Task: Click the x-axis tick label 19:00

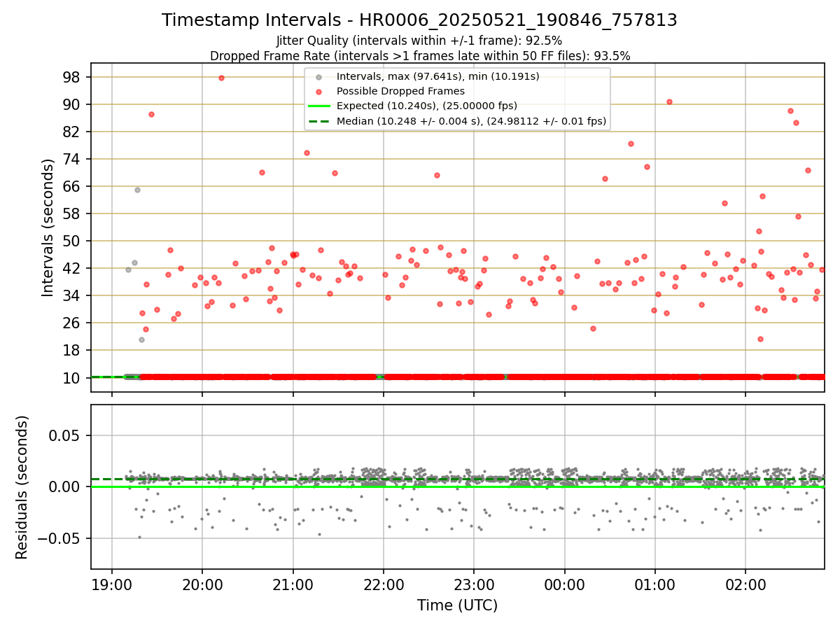Action: (x=112, y=584)
